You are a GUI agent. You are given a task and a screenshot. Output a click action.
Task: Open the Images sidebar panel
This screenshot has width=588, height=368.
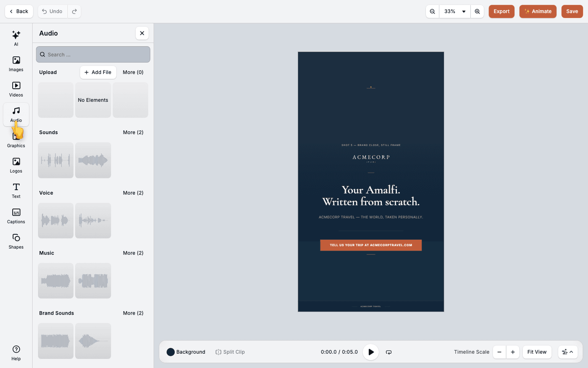point(16,64)
